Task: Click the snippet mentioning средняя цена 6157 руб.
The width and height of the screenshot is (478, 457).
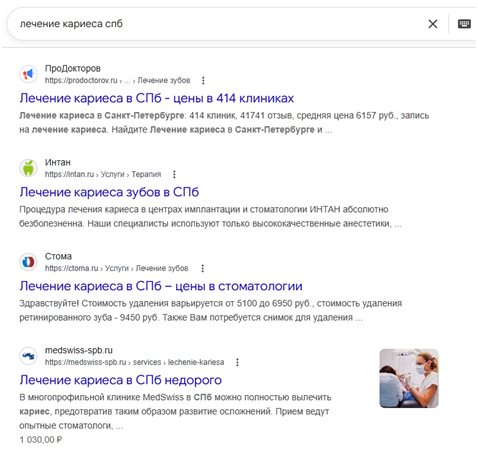Action: (224, 122)
